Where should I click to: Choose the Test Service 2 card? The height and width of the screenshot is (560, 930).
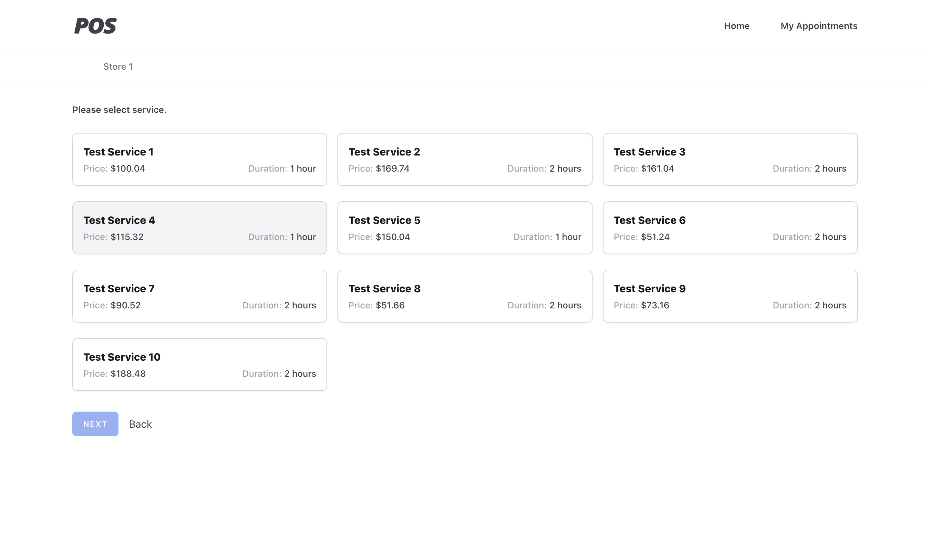point(465,159)
